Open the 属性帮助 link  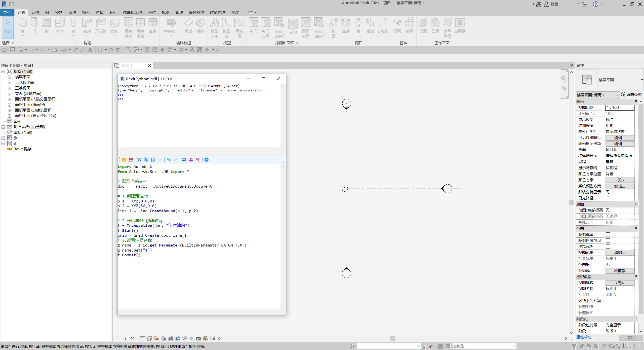tap(584, 337)
